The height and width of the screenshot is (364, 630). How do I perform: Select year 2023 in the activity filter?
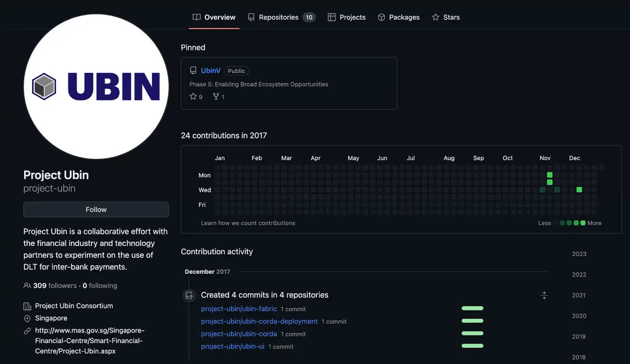pos(579,254)
